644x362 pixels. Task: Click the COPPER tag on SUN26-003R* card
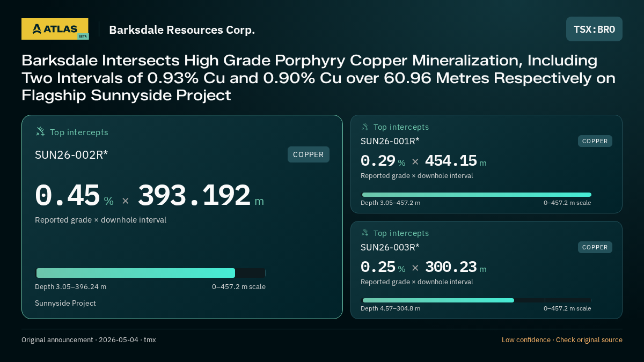coord(595,247)
